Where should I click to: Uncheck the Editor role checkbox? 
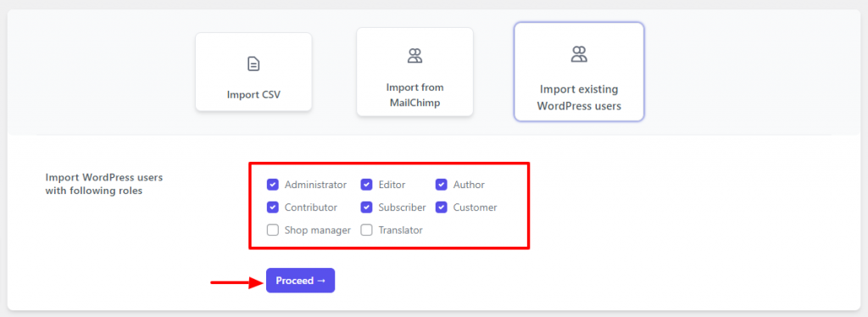(366, 185)
